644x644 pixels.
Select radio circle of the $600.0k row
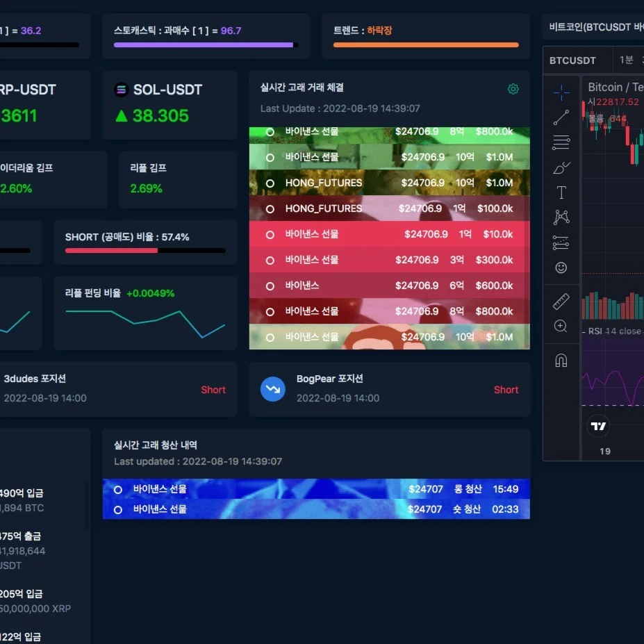(x=270, y=286)
